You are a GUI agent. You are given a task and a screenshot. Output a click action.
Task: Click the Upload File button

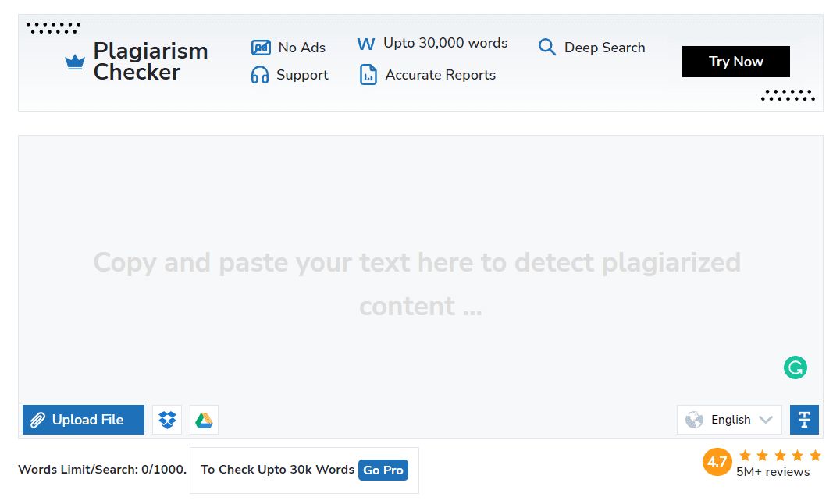pos(84,420)
